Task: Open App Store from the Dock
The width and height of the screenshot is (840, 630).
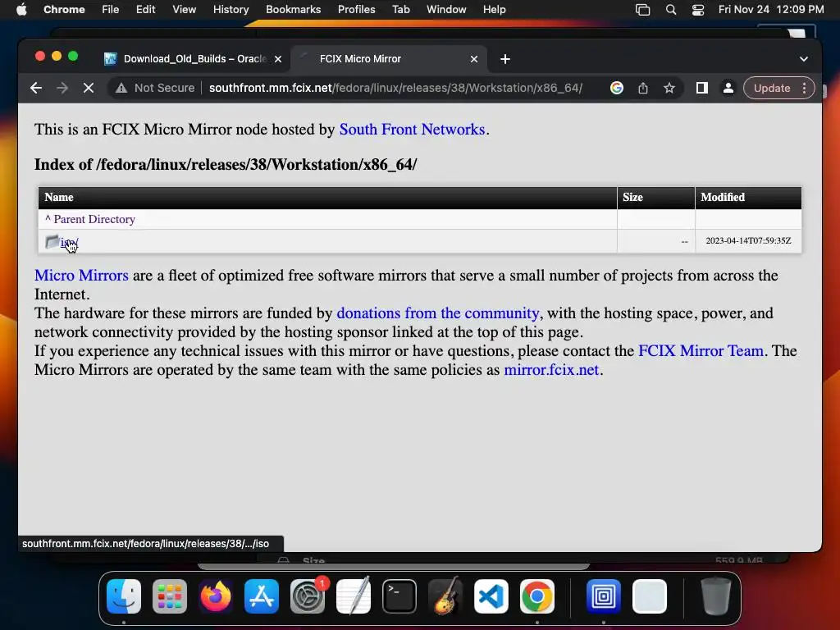Action: coord(262,596)
